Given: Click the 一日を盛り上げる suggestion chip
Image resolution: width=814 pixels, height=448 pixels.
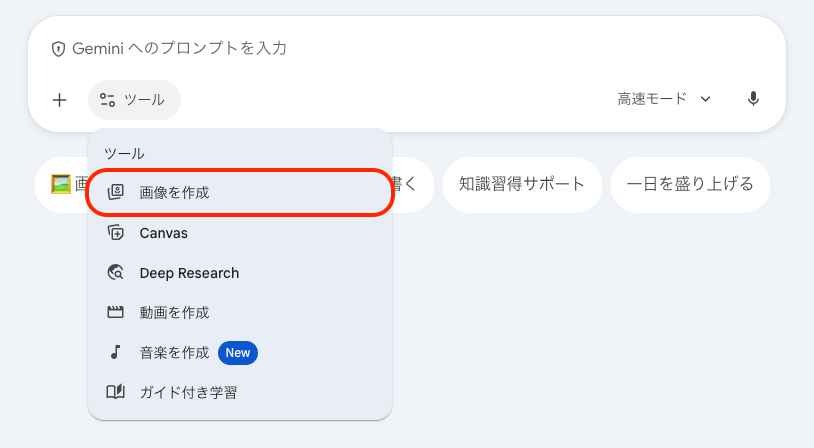Looking at the screenshot, I should pyautogui.click(x=690, y=184).
